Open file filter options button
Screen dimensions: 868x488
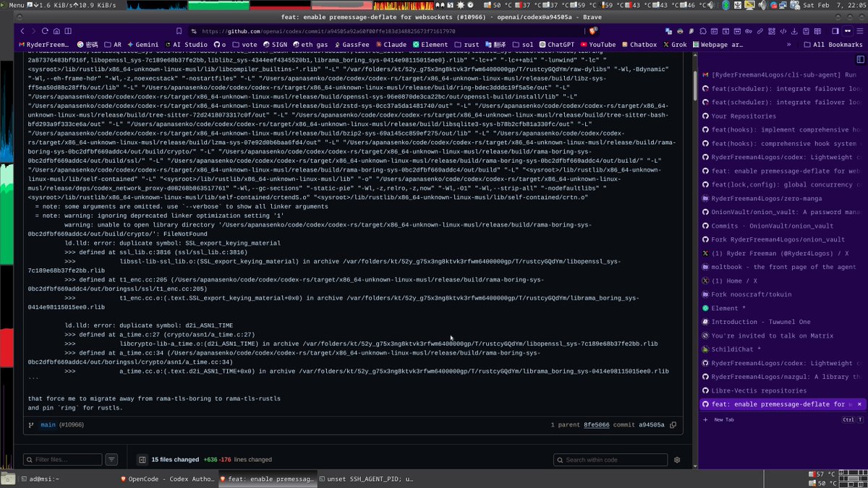click(x=111, y=459)
